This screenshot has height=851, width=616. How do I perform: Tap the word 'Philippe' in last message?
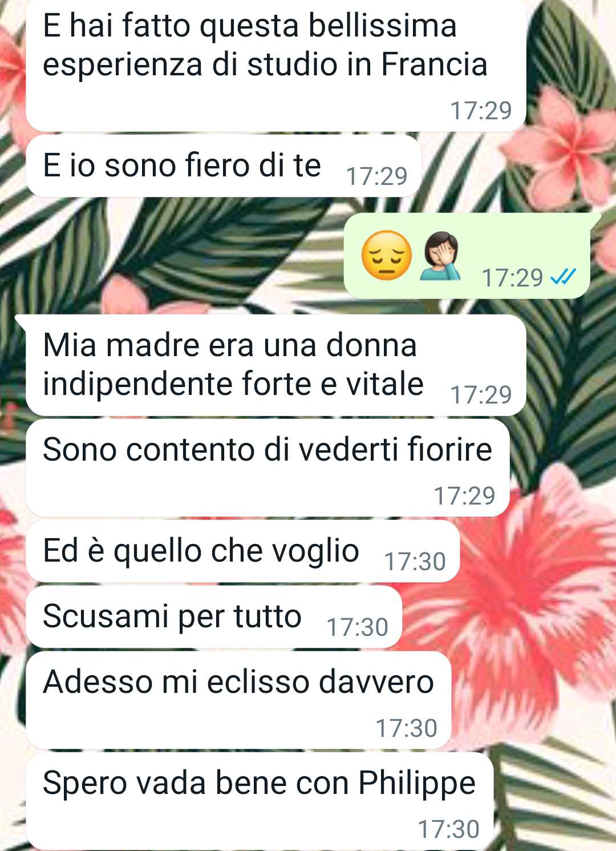click(x=417, y=784)
